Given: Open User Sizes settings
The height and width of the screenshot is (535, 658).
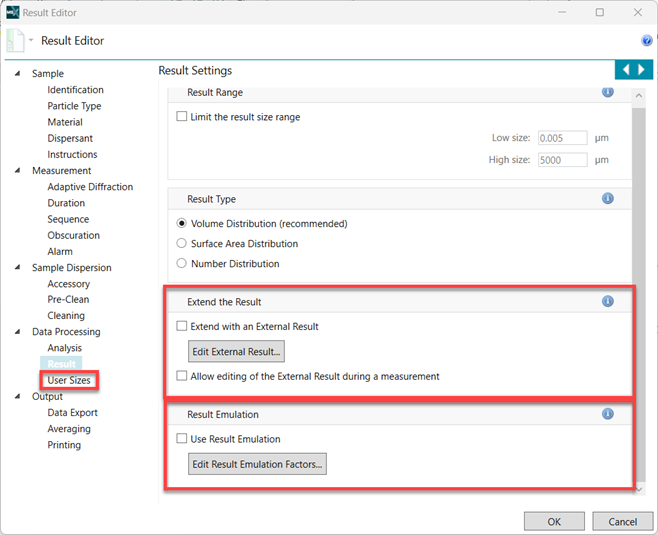Looking at the screenshot, I should [x=69, y=380].
